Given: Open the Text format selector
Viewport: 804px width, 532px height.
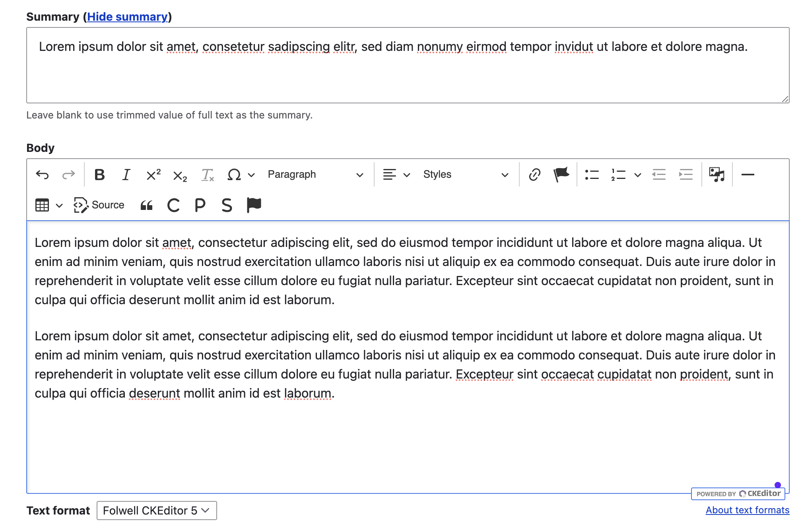Looking at the screenshot, I should (157, 511).
